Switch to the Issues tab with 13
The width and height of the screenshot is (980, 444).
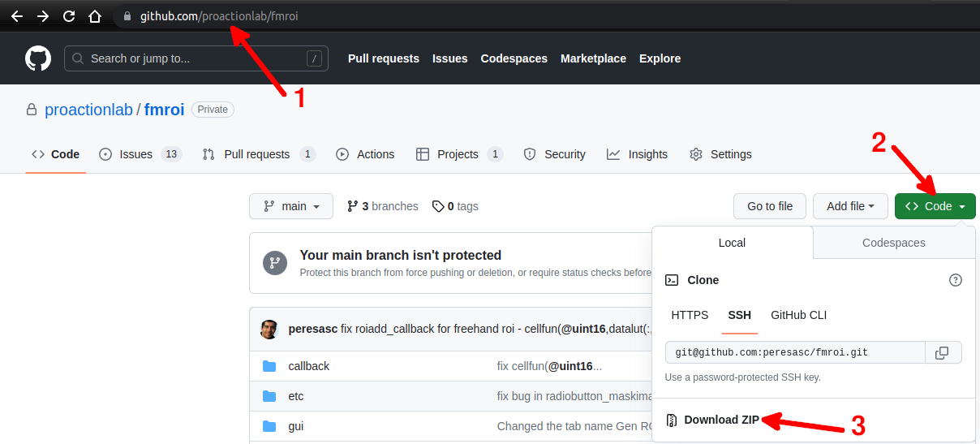140,154
